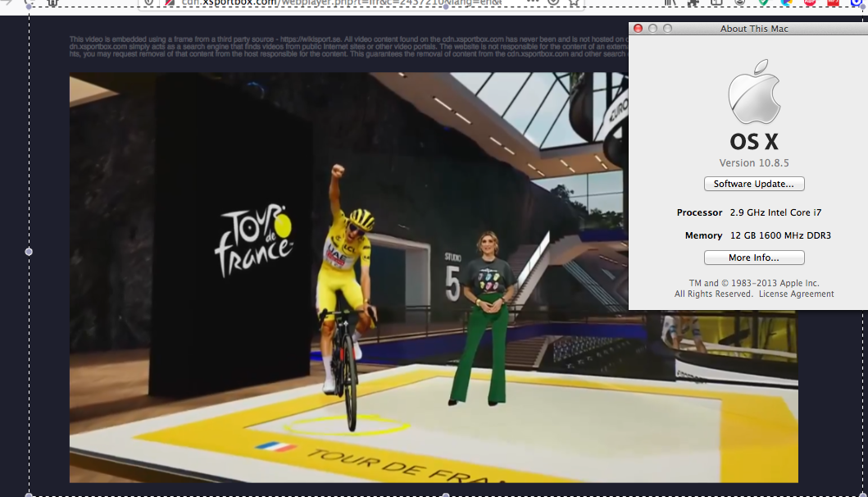868x497 pixels.
Task: Click the page reload icon in the toolbar
Action: tap(28, 2)
